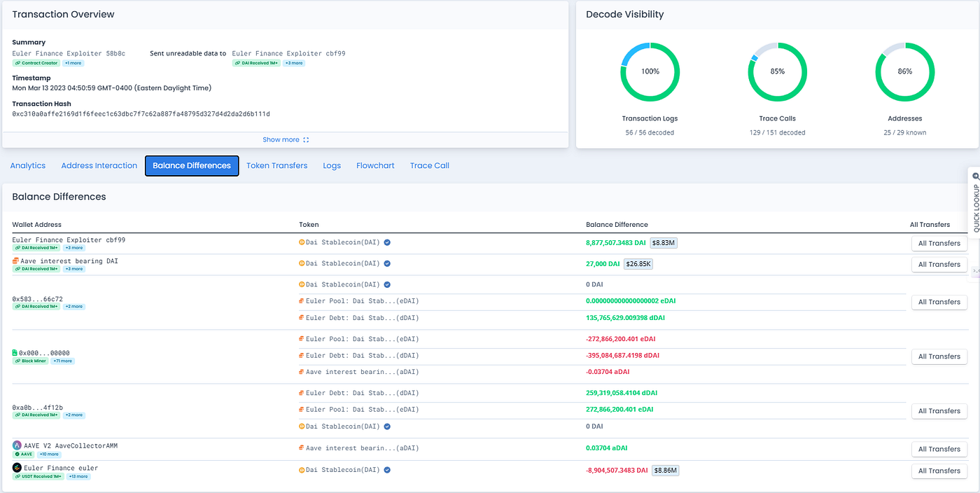Viewport: 980px width, 493px height.
Task: Expand '+71 more' tags under 0x000...00000
Action: pyautogui.click(x=62, y=361)
